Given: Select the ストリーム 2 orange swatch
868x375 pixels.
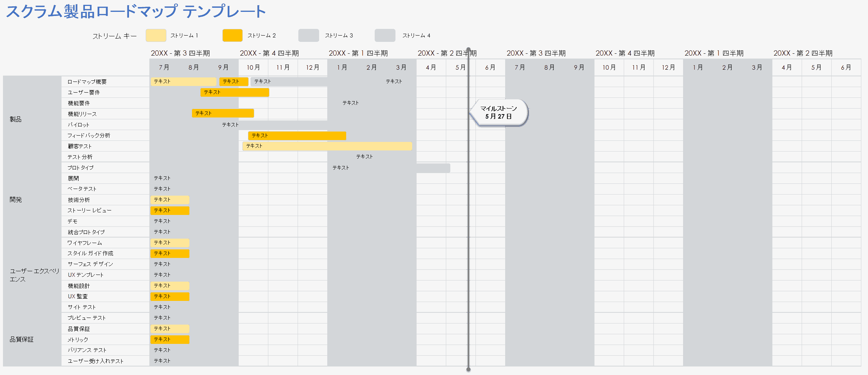Looking at the screenshot, I should [x=232, y=36].
